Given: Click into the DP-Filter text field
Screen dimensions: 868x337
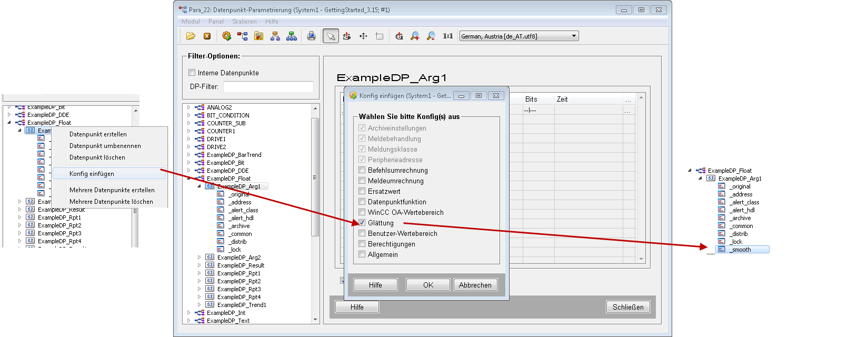Looking at the screenshot, I should 268,86.
